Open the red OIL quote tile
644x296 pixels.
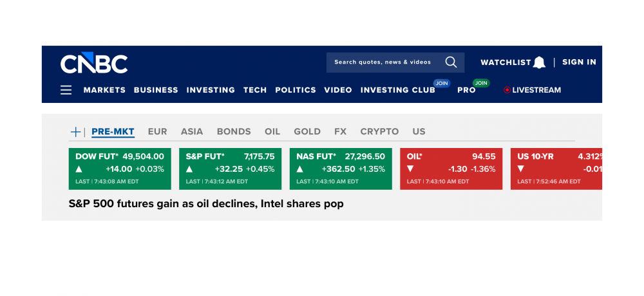[x=451, y=169]
